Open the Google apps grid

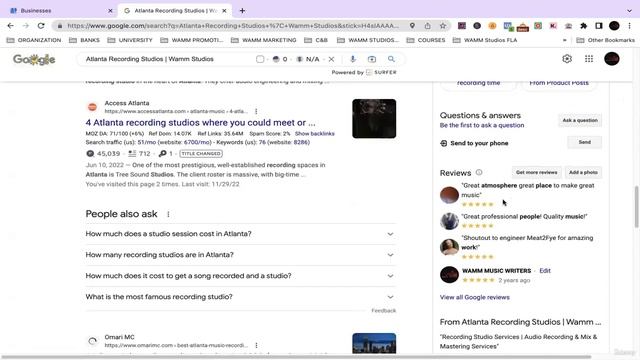pos(589,59)
